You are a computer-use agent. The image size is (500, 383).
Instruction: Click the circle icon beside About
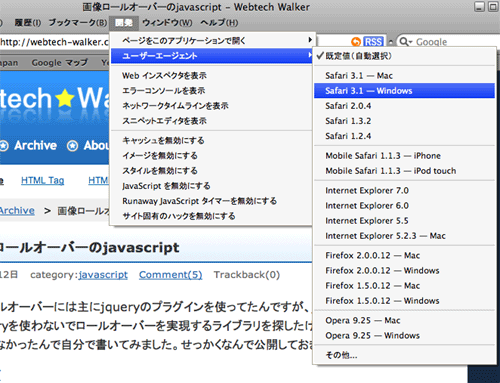[72, 146]
